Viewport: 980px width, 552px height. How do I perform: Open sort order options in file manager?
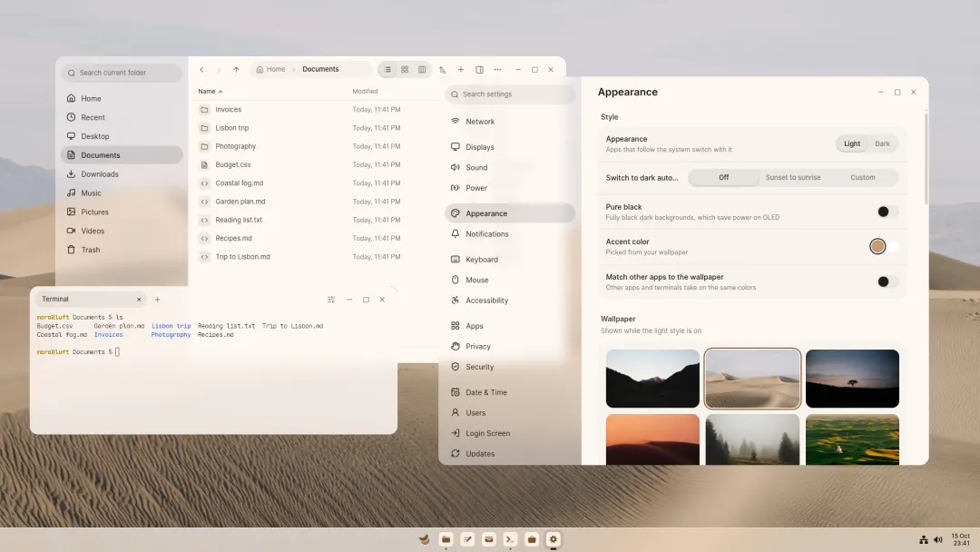click(443, 69)
